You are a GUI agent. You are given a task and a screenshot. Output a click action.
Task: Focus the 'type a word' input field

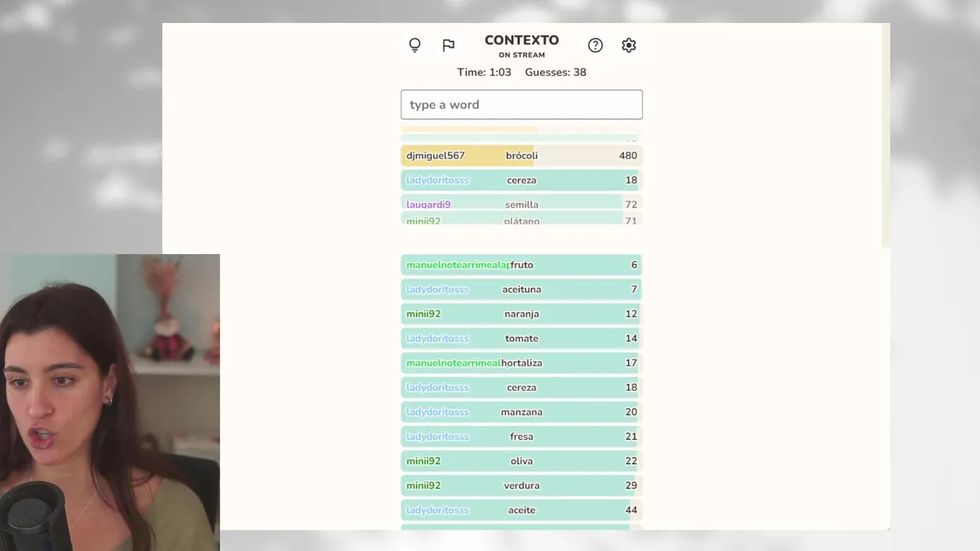[x=521, y=105]
